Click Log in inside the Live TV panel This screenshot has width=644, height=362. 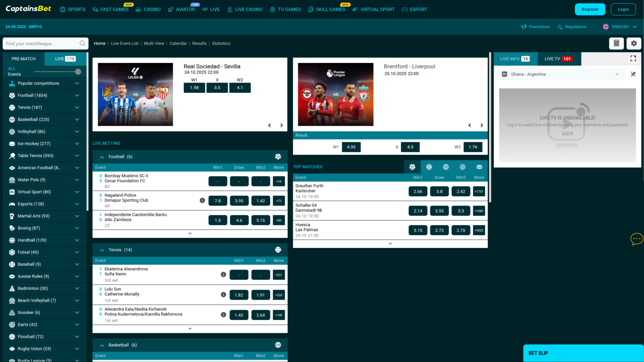point(567,133)
